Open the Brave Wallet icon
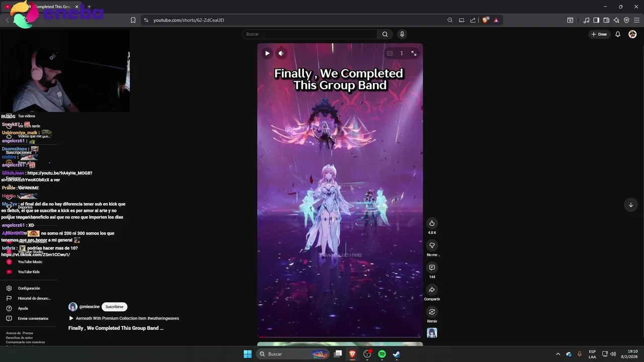This screenshot has height=362, width=644. point(606,20)
